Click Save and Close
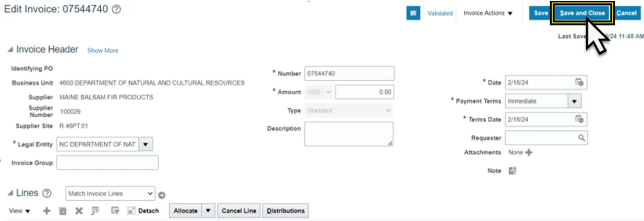Viewport: 644px width, 221px height. [582, 13]
